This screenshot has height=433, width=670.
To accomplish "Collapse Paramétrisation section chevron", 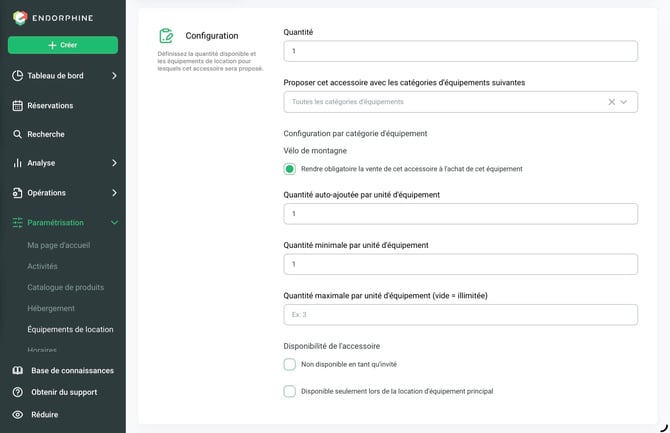I will (114, 223).
